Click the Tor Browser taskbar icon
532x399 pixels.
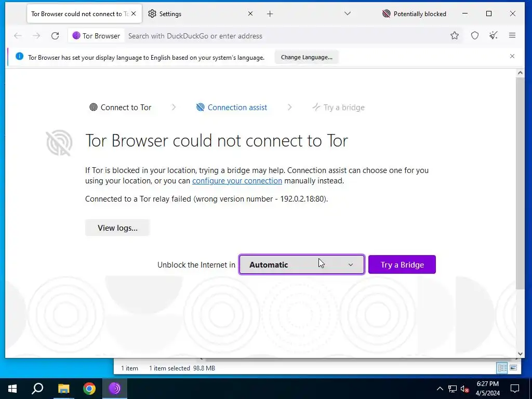pos(115,389)
